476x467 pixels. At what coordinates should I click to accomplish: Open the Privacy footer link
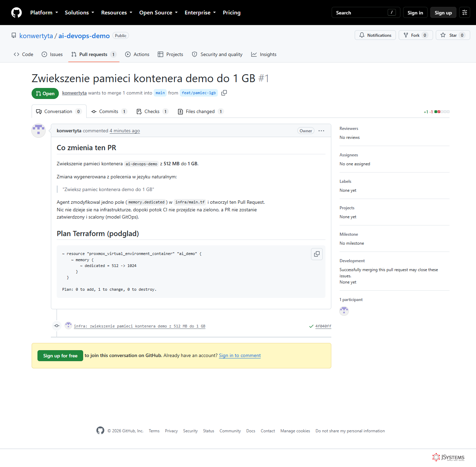(171, 431)
